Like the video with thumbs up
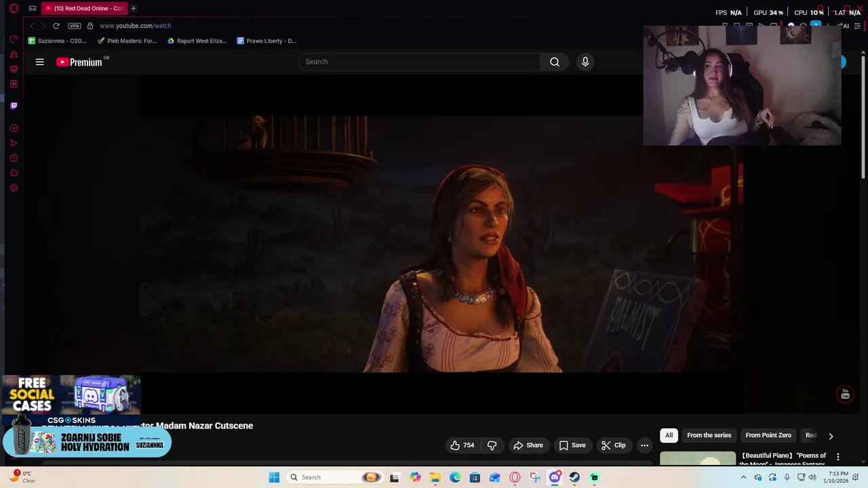Screen dimensions: 868x488 [x=462, y=445]
